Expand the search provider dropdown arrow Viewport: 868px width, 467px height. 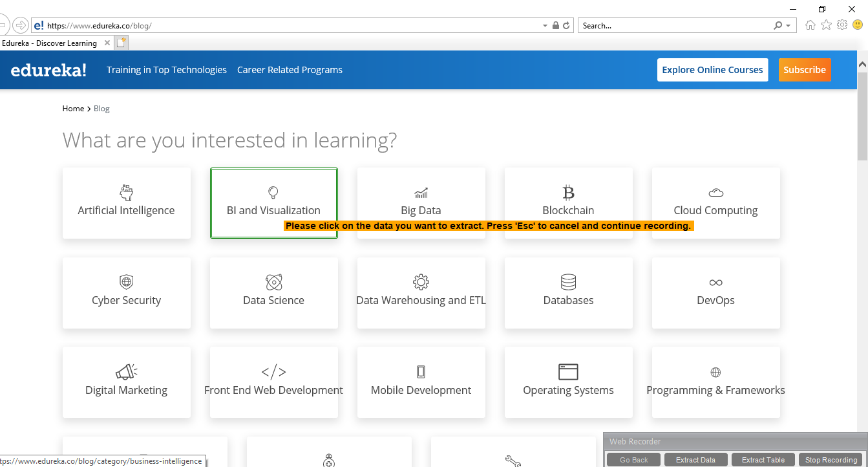788,26
